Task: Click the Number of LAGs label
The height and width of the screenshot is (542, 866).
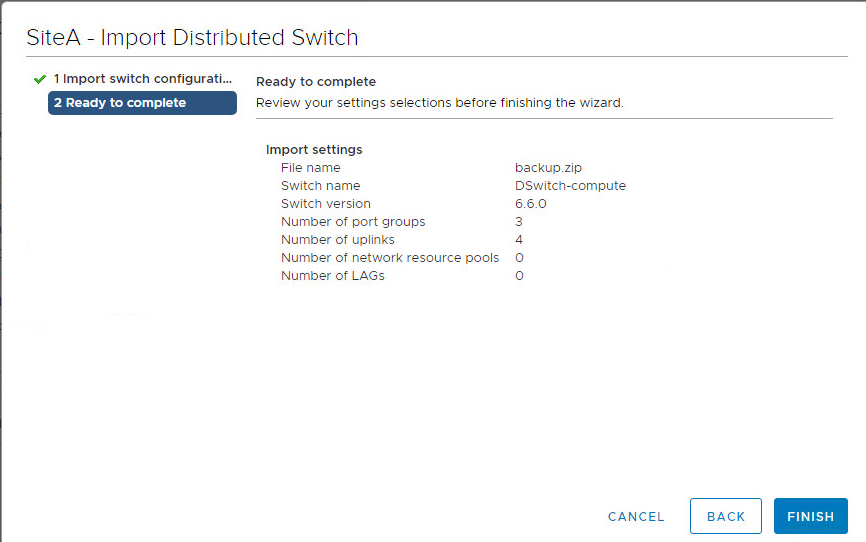Action: (x=332, y=276)
